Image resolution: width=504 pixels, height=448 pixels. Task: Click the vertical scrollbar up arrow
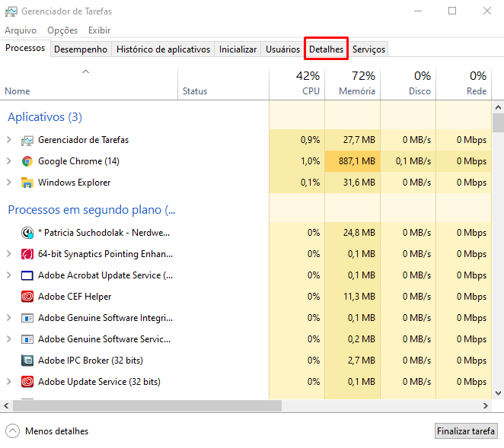[498, 107]
